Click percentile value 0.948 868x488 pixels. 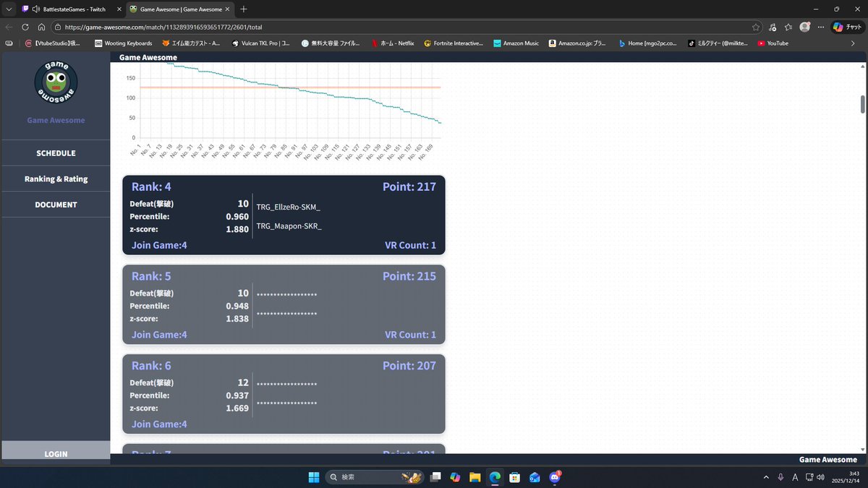point(237,306)
